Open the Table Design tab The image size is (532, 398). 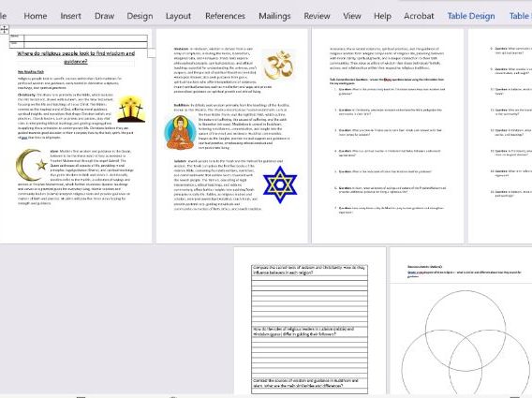pyautogui.click(x=471, y=16)
